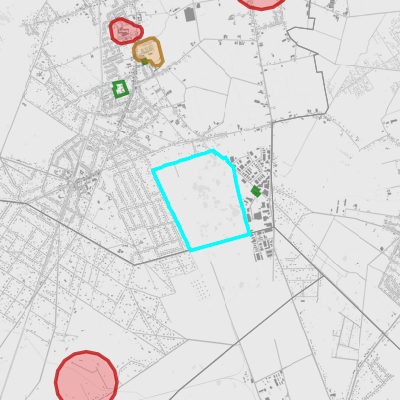The height and width of the screenshot is (400, 400).
Task: Select the red outlined blob near top
Action: pos(126,31)
